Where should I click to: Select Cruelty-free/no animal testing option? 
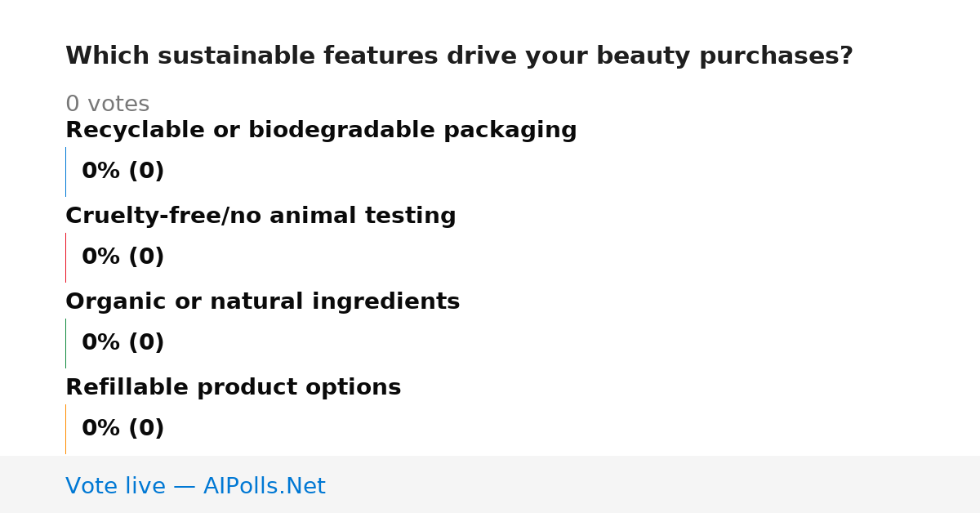261,216
